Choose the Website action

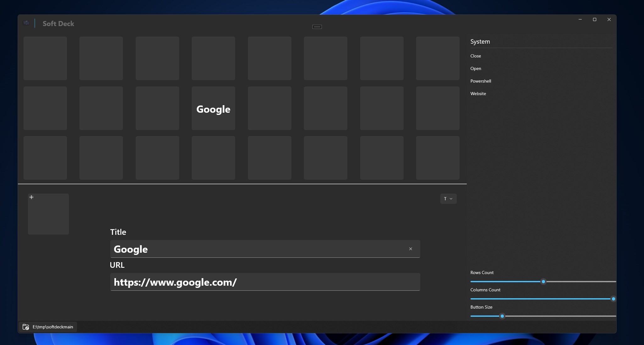click(x=478, y=94)
